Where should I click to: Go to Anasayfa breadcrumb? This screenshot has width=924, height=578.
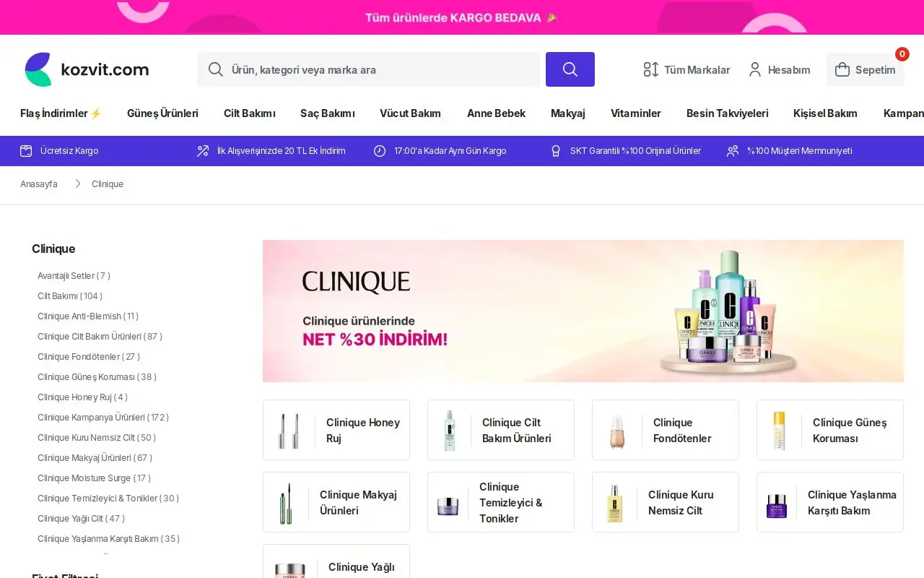[39, 184]
